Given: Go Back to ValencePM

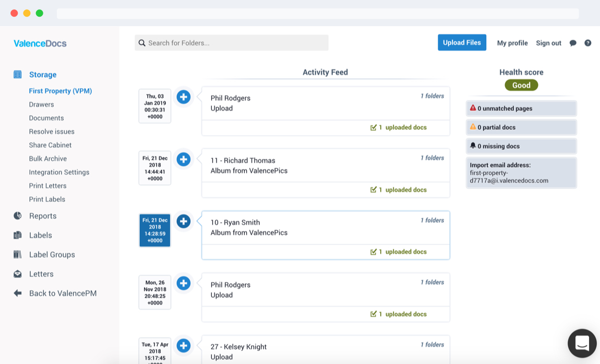Looking at the screenshot, I should (x=63, y=293).
